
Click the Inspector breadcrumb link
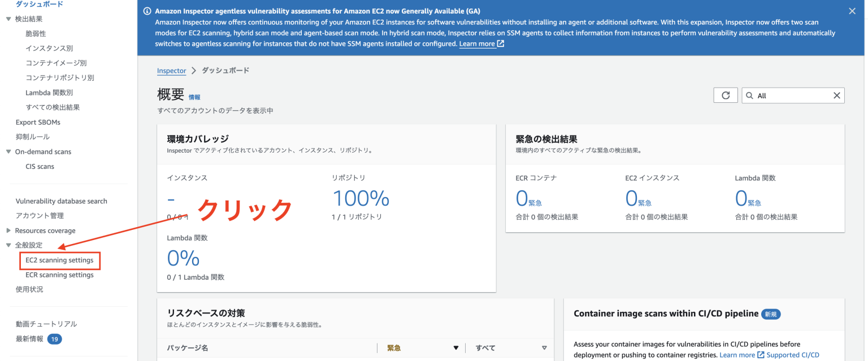tap(171, 71)
